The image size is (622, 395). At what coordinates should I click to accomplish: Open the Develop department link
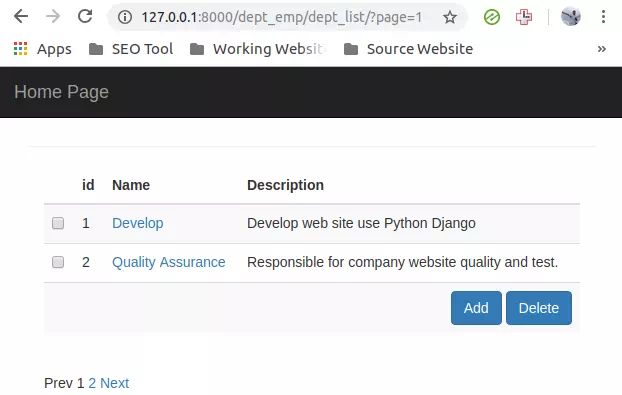[x=138, y=223]
